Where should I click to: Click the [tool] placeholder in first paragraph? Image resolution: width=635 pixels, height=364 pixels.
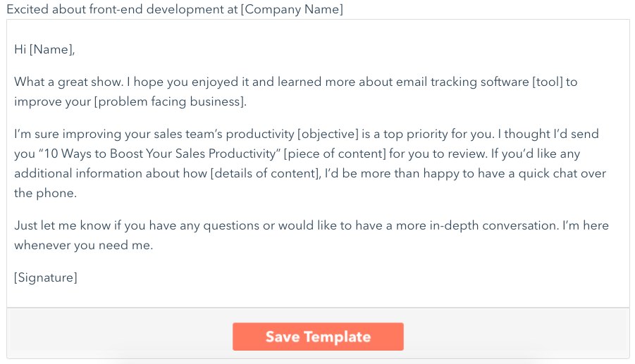click(x=548, y=82)
